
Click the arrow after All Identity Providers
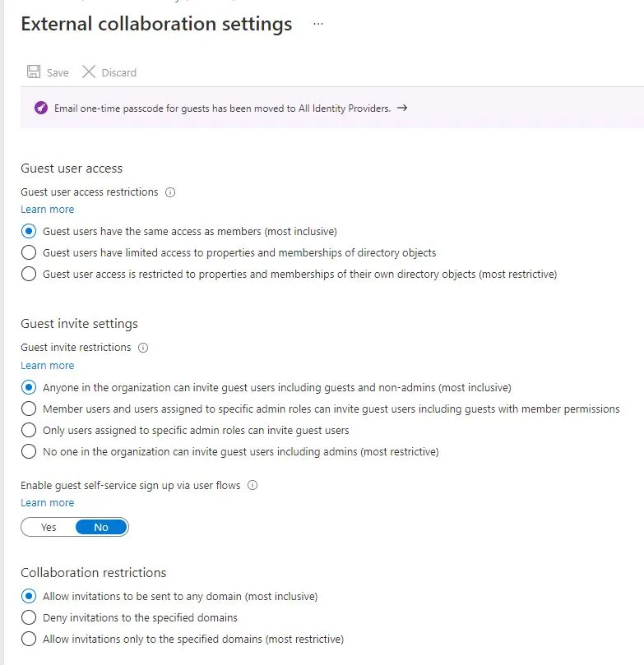[x=402, y=108]
